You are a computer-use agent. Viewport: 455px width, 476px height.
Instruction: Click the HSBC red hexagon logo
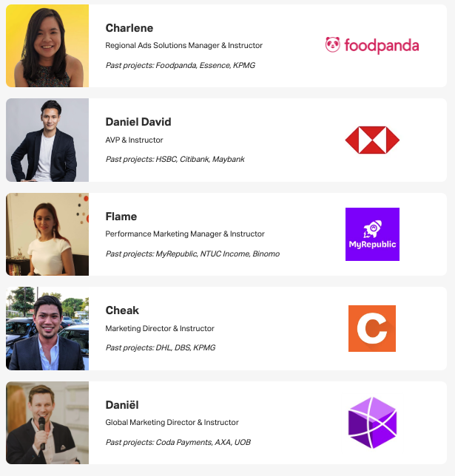[x=372, y=140]
